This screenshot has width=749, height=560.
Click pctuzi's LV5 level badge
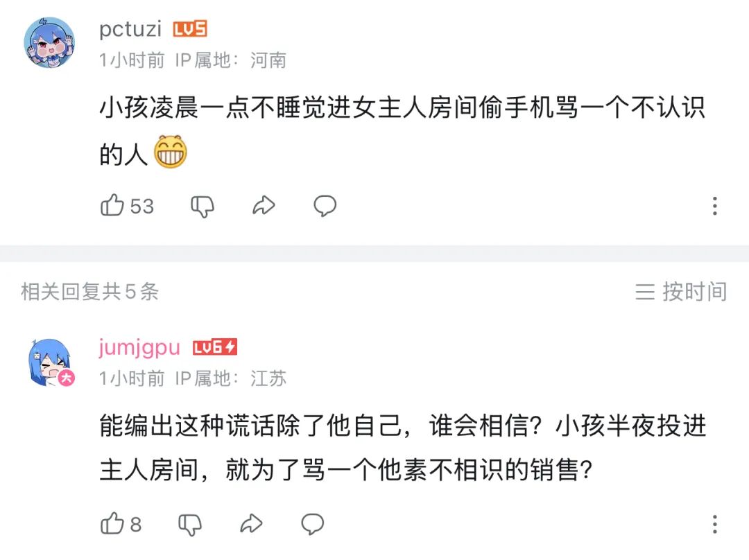click(190, 29)
